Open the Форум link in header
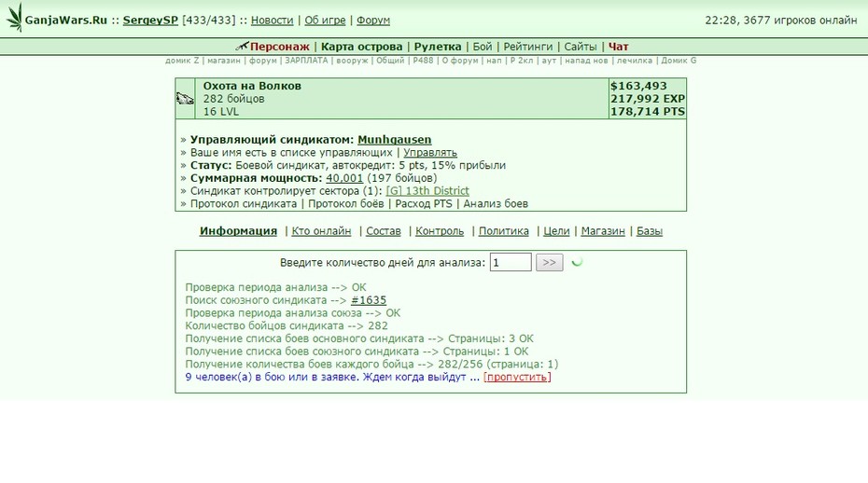The height and width of the screenshot is (483, 868). [x=373, y=20]
